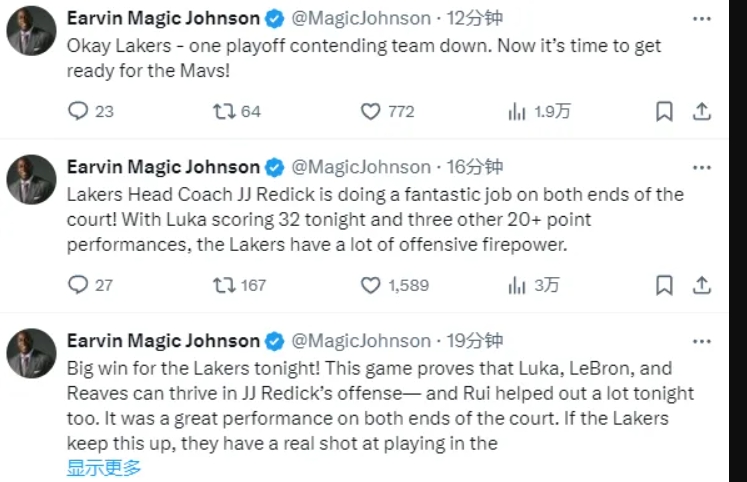Retweet the post about getting ready for Mavs
This screenshot has width=747, height=482.
point(224,112)
